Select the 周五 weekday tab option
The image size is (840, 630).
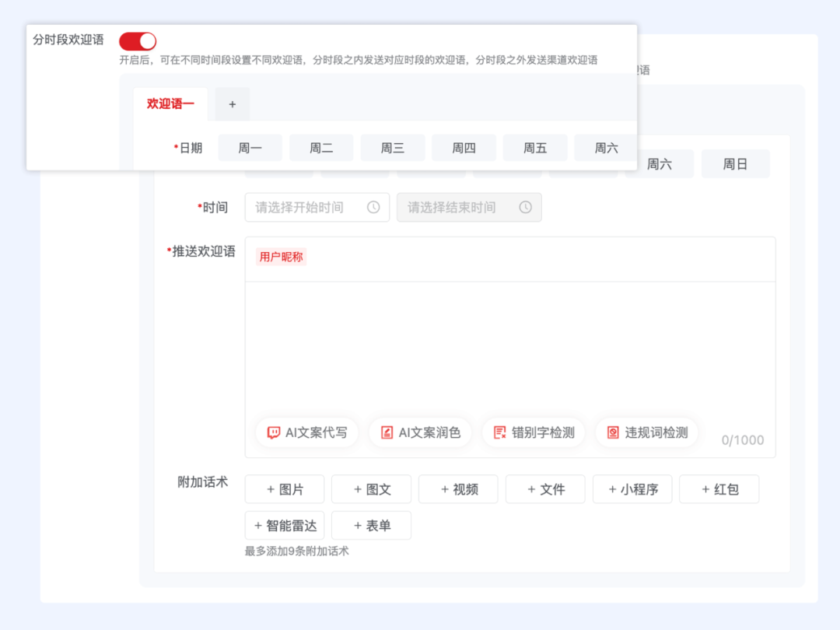pos(536,147)
